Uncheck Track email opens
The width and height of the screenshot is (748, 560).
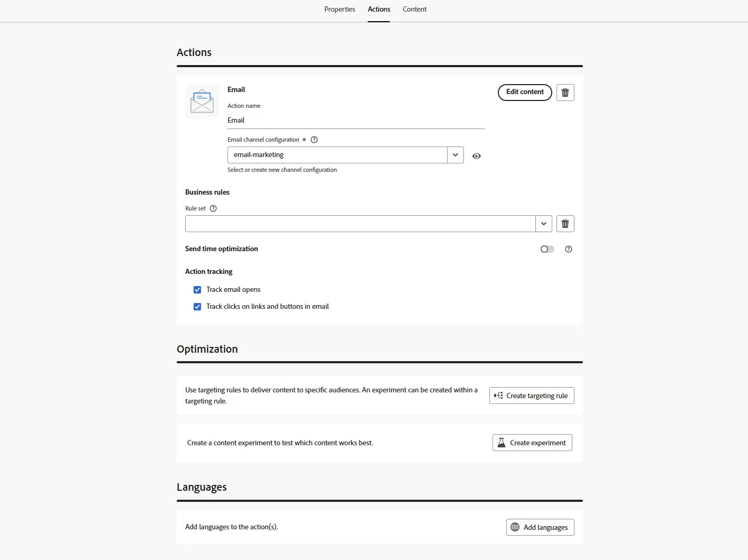(x=197, y=290)
